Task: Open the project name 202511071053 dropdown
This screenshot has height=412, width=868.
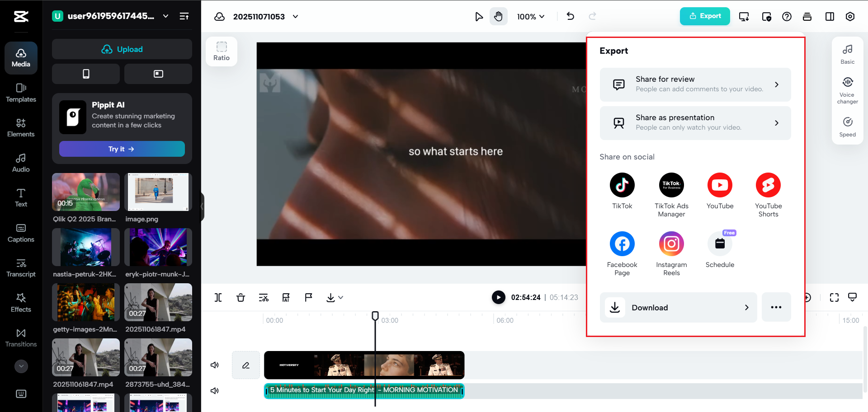Action: click(x=296, y=16)
